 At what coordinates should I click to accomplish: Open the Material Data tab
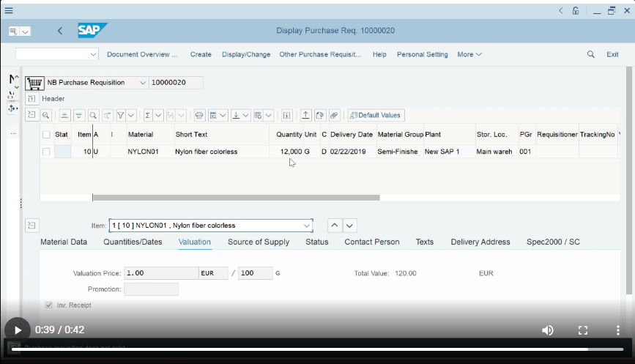point(64,242)
